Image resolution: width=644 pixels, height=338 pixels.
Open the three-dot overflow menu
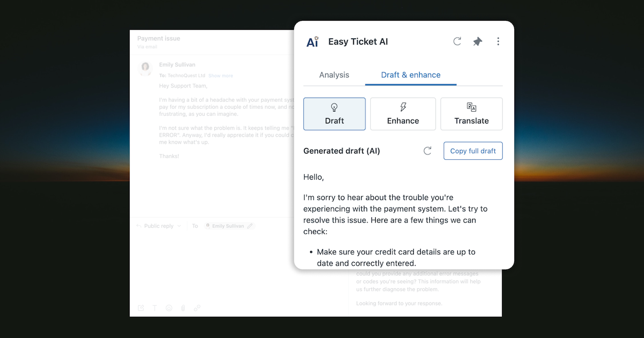click(498, 41)
